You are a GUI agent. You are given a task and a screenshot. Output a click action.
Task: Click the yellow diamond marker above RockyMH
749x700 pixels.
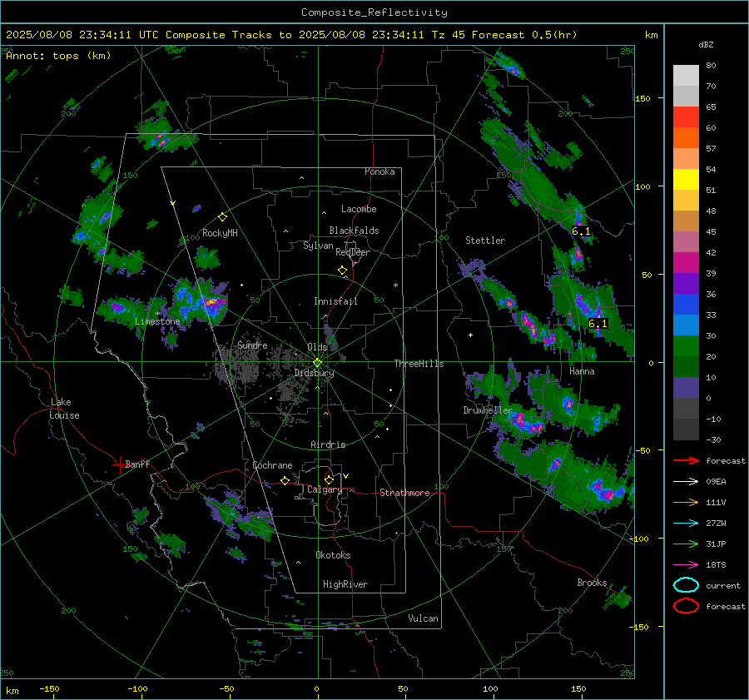pos(222,217)
